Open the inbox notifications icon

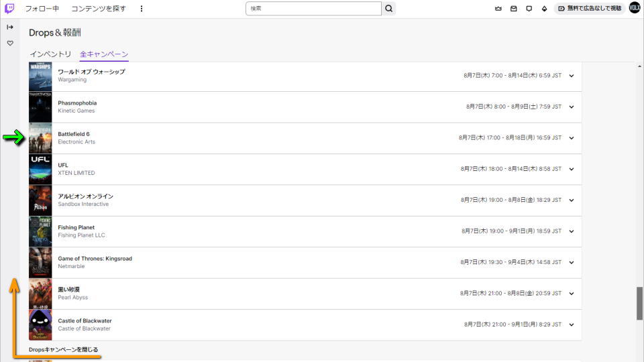click(513, 8)
